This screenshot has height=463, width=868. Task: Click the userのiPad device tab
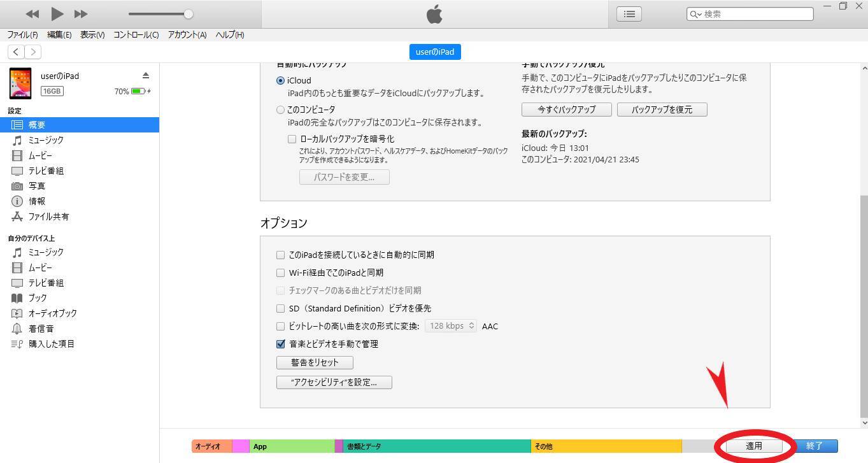click(x=435, y=52)
